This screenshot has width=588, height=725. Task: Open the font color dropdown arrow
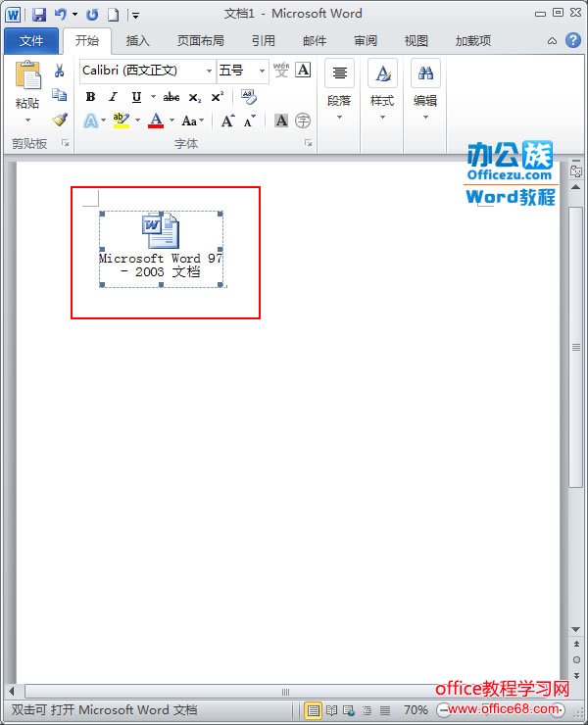click(172, 121)
